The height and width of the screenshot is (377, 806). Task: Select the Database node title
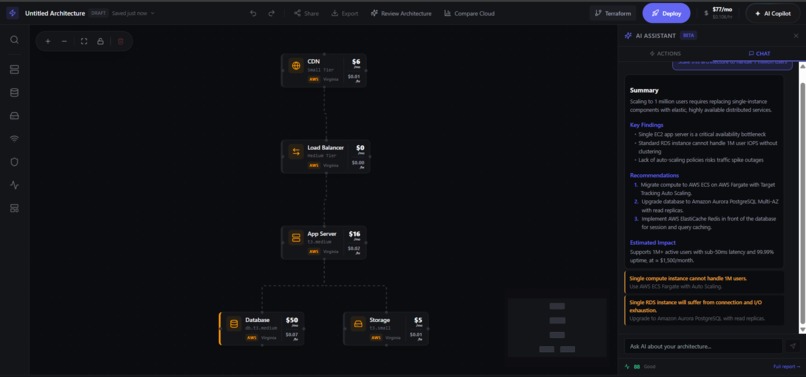click(257, 320)
